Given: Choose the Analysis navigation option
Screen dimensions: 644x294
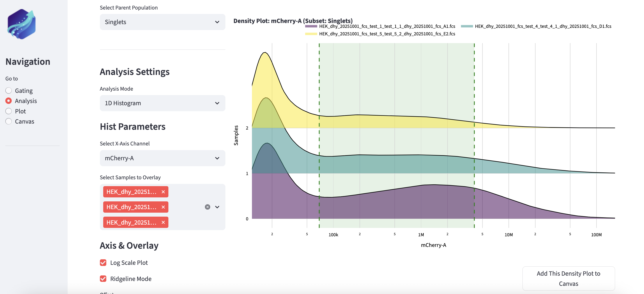Looking at the screenshot, I should [9, 101].
